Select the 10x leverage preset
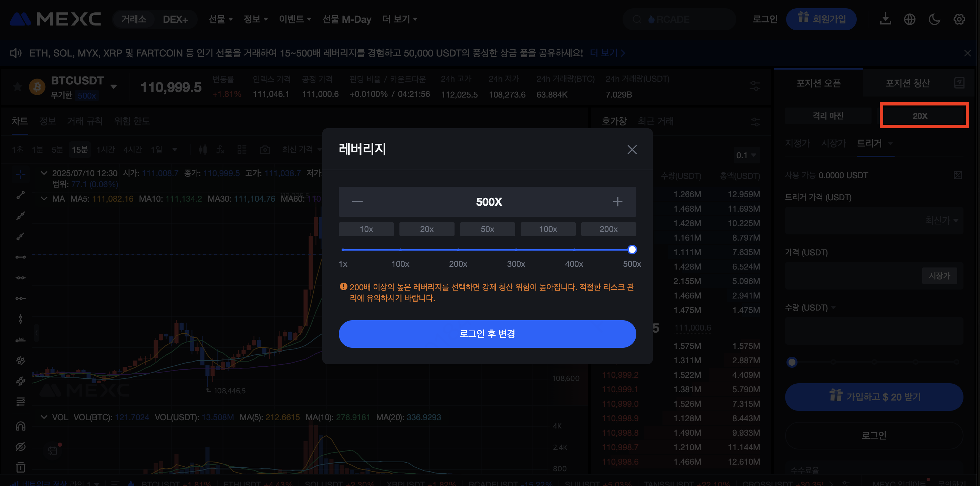 click(366, 229)
